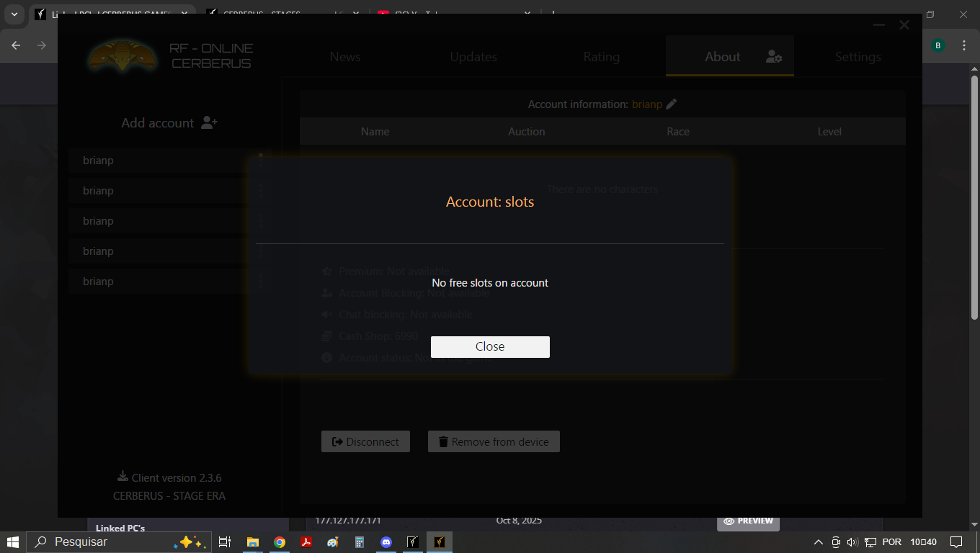The image size is (980, 553).
Task: Open the Settings tab
Action: coord(857,57)
